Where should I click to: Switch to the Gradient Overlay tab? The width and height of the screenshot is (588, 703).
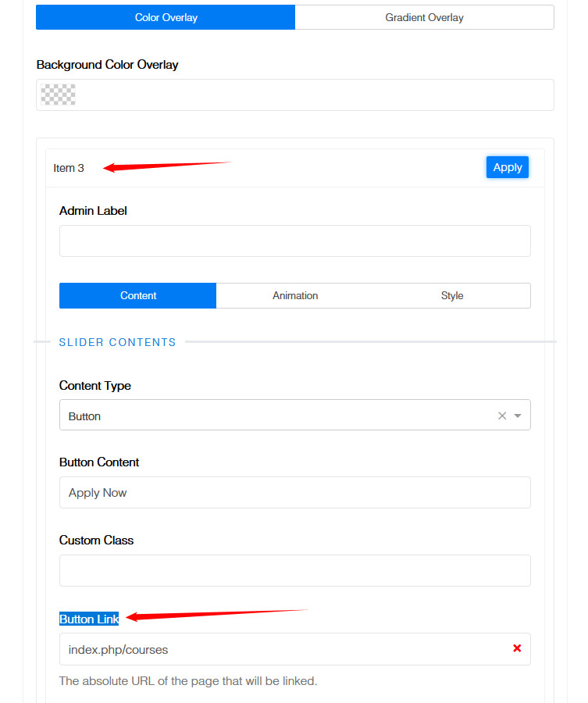coord(424,17)
